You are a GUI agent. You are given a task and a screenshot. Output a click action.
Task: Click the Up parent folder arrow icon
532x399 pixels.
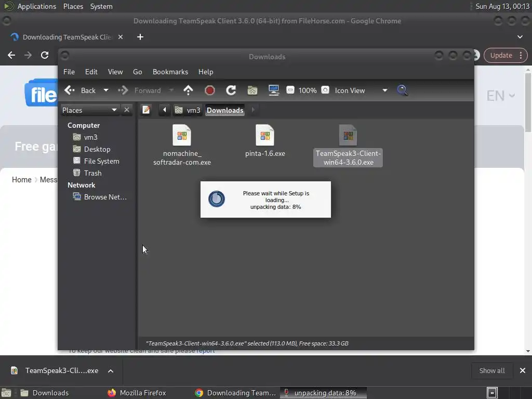[x=188, y=90]
